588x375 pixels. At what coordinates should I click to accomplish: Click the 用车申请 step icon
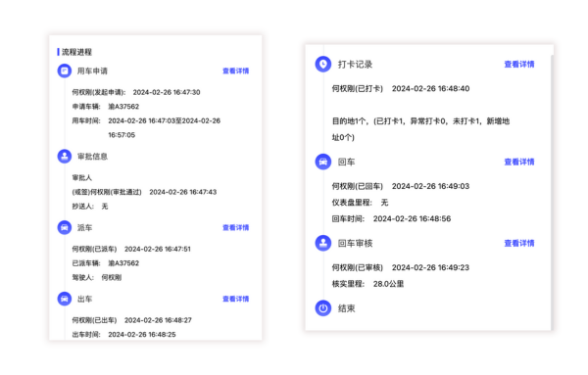pos(65,70)
